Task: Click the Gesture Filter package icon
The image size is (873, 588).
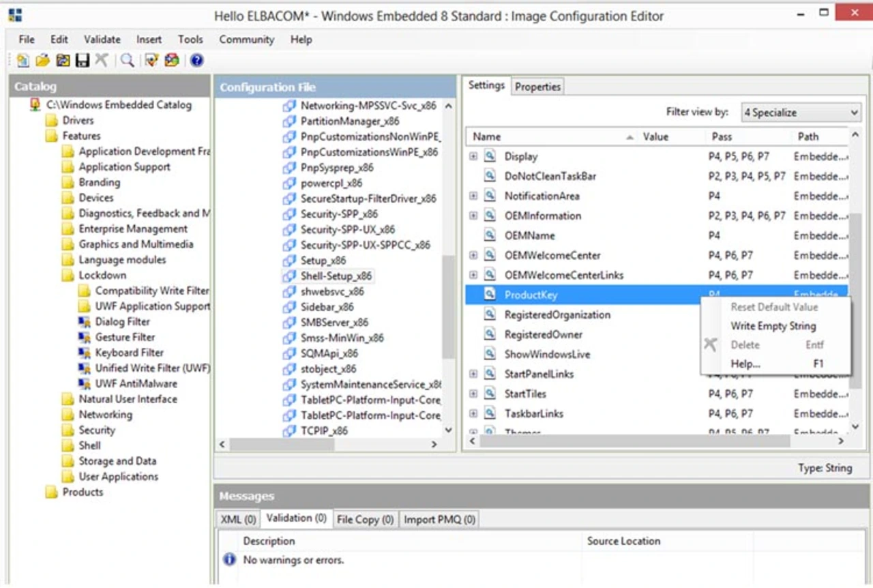Action: 85,338
